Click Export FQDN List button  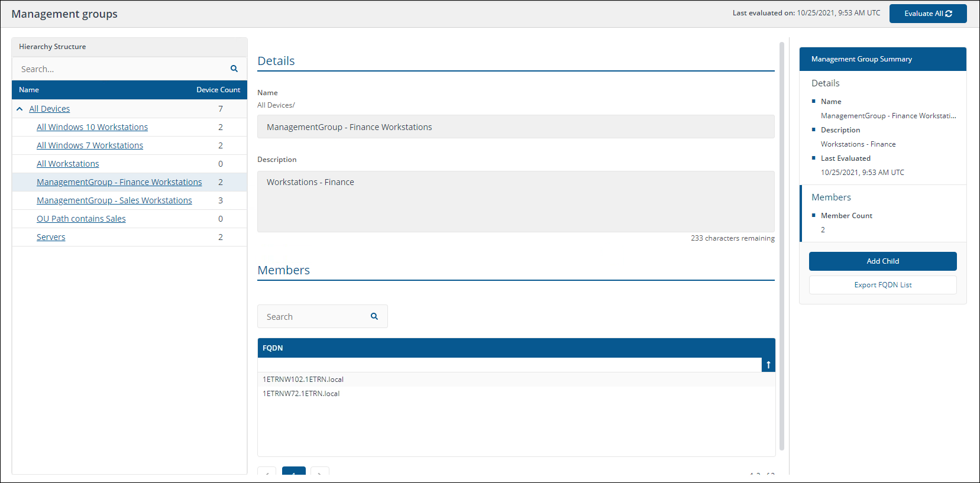click(x=882, y=285)
